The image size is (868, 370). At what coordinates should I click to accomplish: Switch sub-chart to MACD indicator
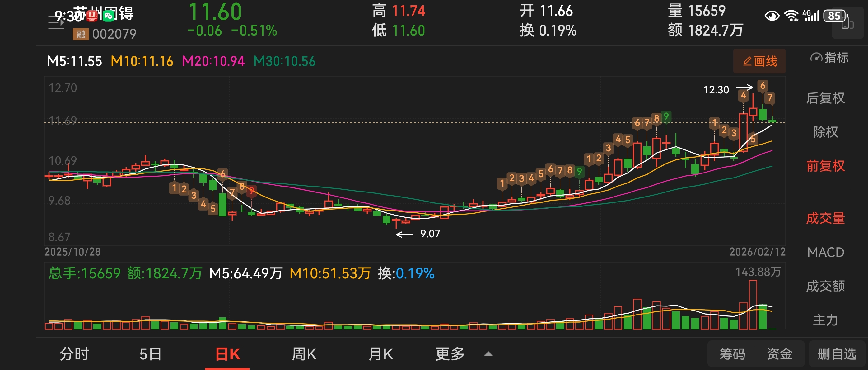coord(825,252)
